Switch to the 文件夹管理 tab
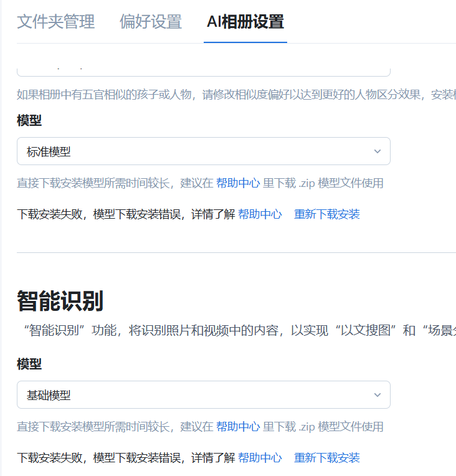The width and height of the screenshot is (456, 476). [x=56, y=22]
